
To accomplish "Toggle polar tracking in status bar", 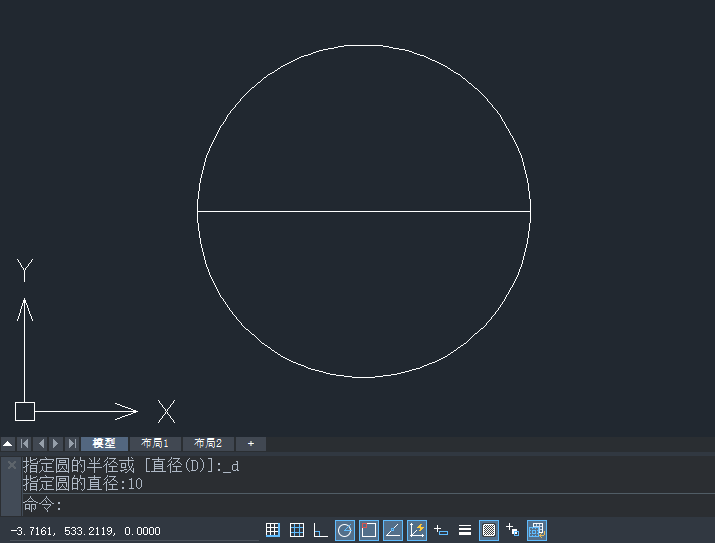I will (345, 530).
